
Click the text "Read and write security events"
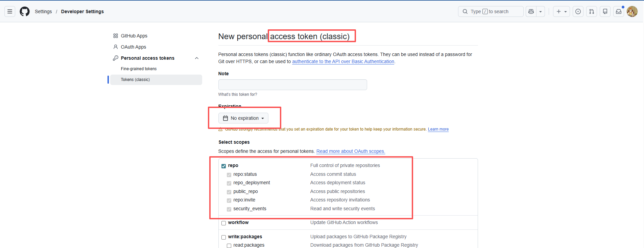pos(342,209)
